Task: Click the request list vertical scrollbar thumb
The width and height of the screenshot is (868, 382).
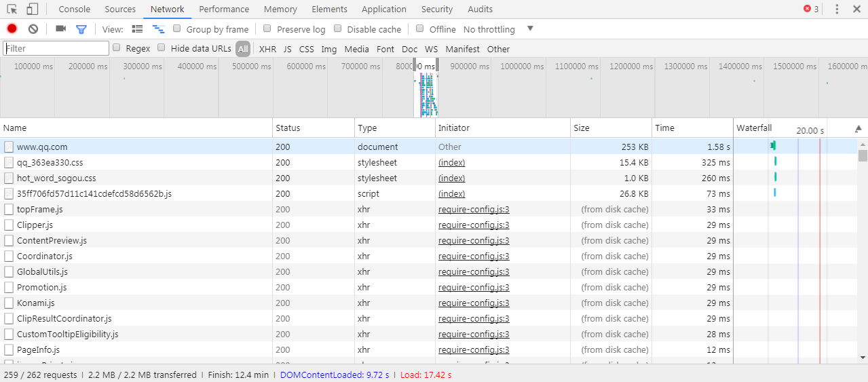Action: tap(863, 155)
